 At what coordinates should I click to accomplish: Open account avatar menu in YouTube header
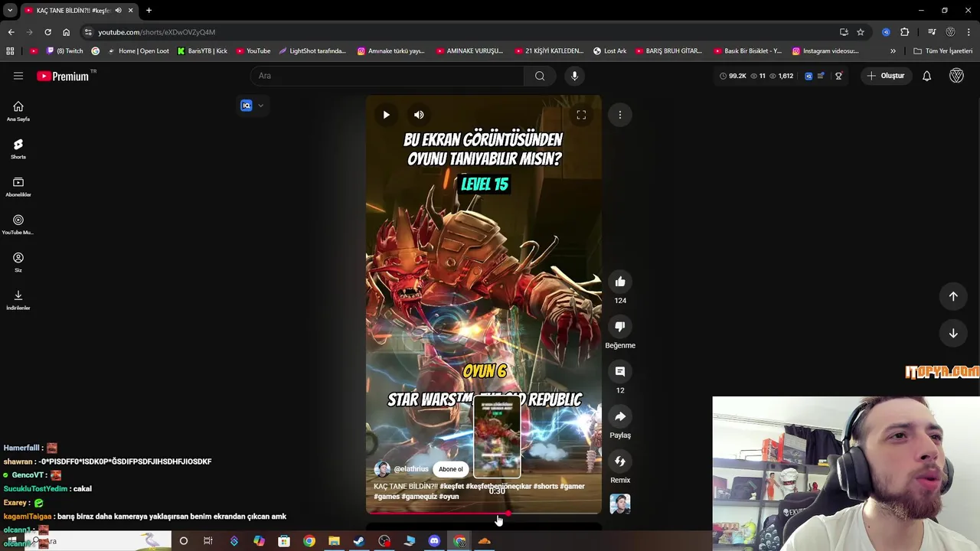[x=956, y=76]
